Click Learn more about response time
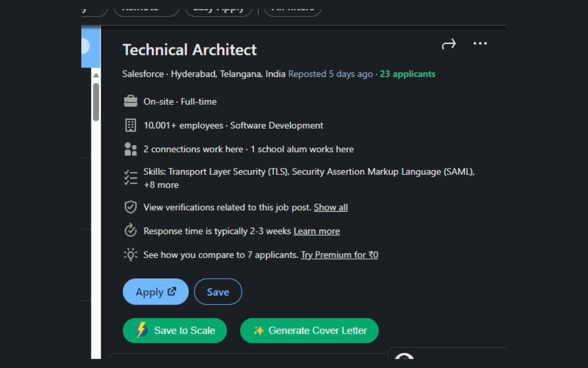Viewport: 588px width, 368px height. tap(317, 231)
